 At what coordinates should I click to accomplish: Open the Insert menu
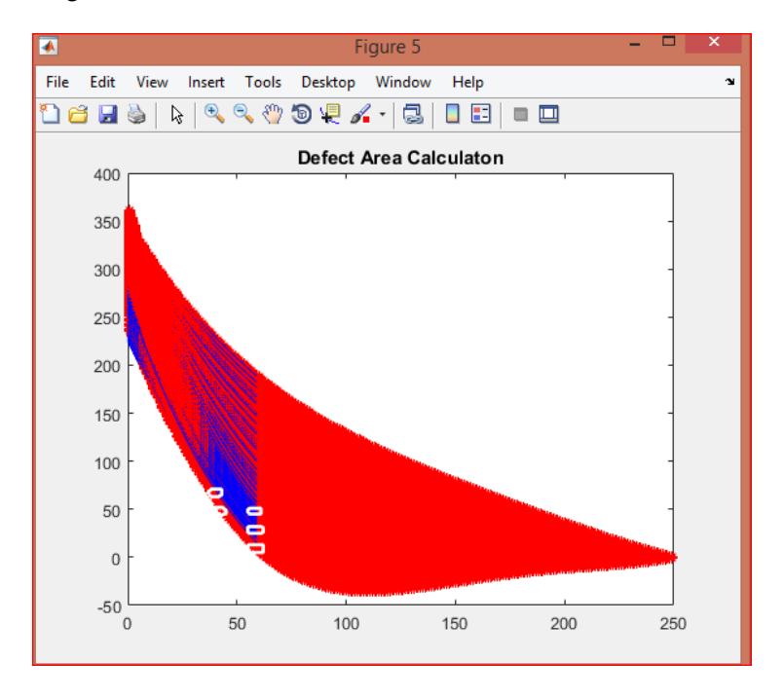[x=206, y=82]
